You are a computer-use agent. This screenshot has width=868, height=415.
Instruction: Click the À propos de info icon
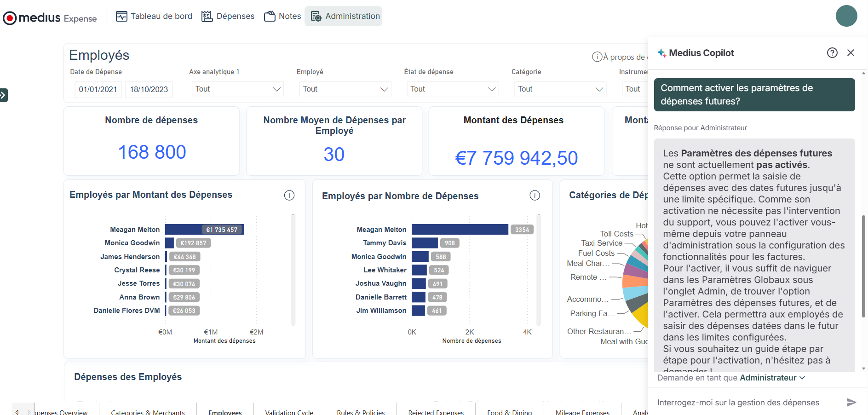(x=597, y=57)
